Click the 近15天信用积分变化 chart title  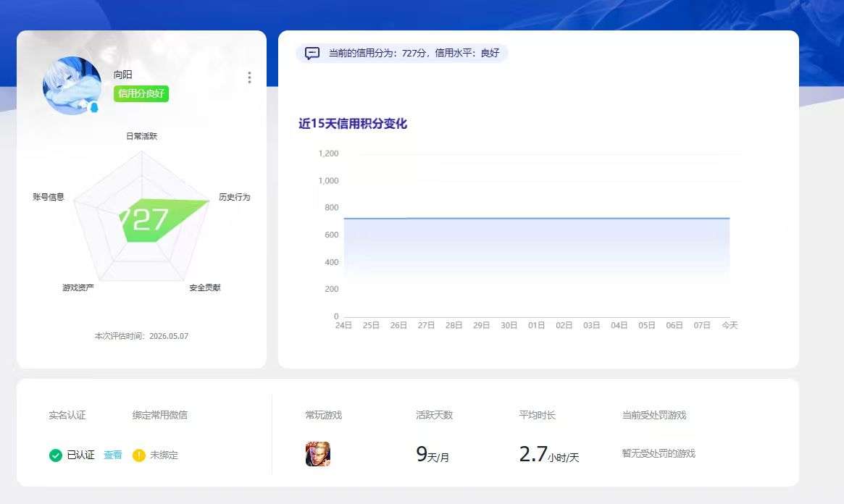click(x=353, y=124)
